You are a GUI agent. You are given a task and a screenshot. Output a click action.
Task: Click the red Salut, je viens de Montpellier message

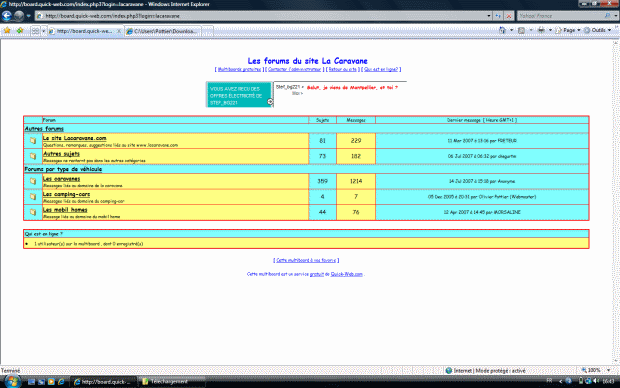(352, 87)
